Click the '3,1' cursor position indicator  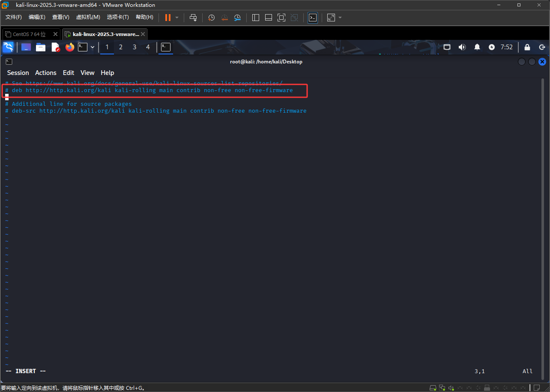(x=479, y=371)
